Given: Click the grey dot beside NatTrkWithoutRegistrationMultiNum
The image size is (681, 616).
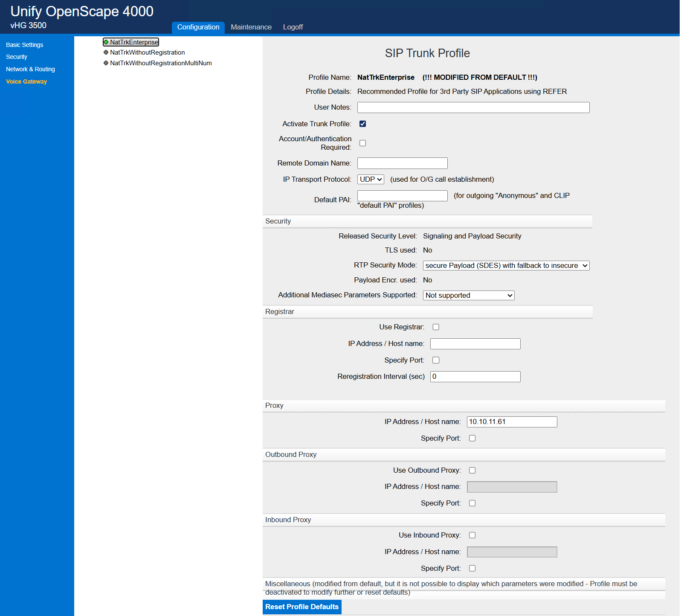Looking at the screenshot, I should click(106, 63).
